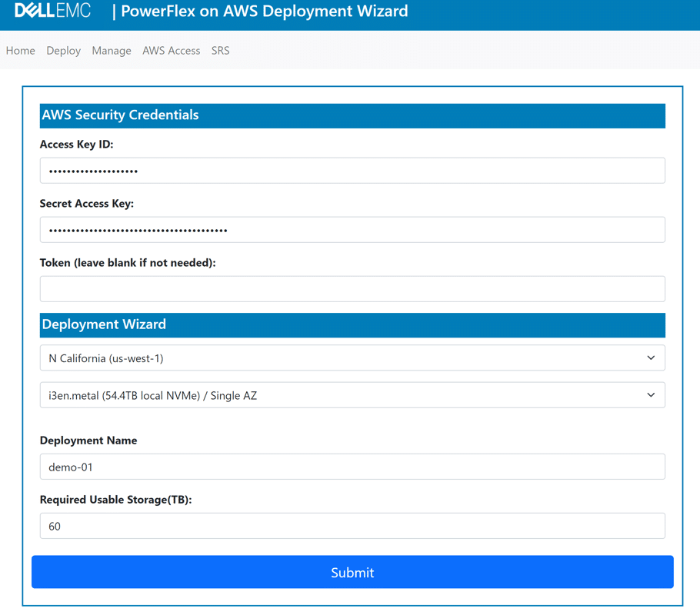Image resolution: width=700 pixels, height=615 pixels.
Task: Go to the Deploy menu
Action: (x=63, y=51)
